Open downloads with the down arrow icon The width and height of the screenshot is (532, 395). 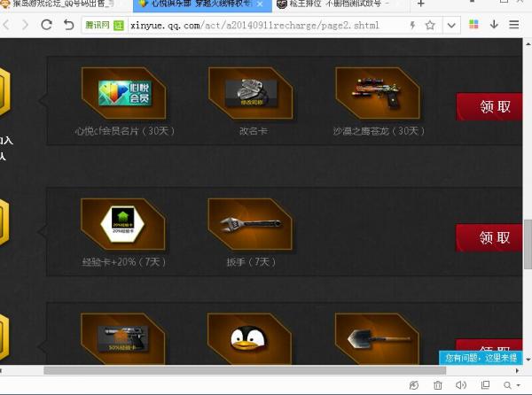494,25
